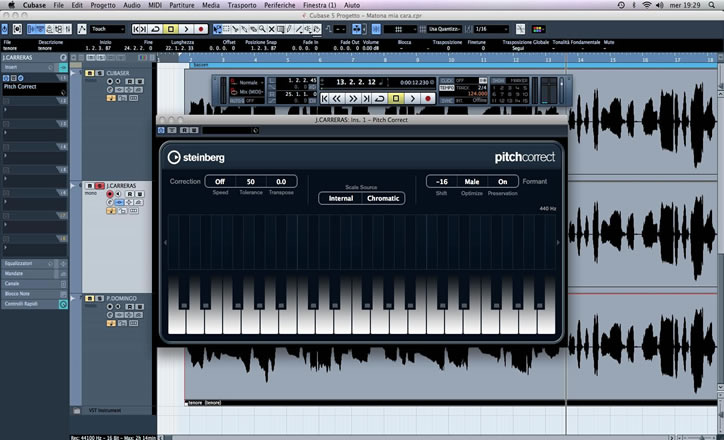Image resolution: width=724 pixels, height=440 pixels.
Task: Open the Progetto menu
Action: 103,5
